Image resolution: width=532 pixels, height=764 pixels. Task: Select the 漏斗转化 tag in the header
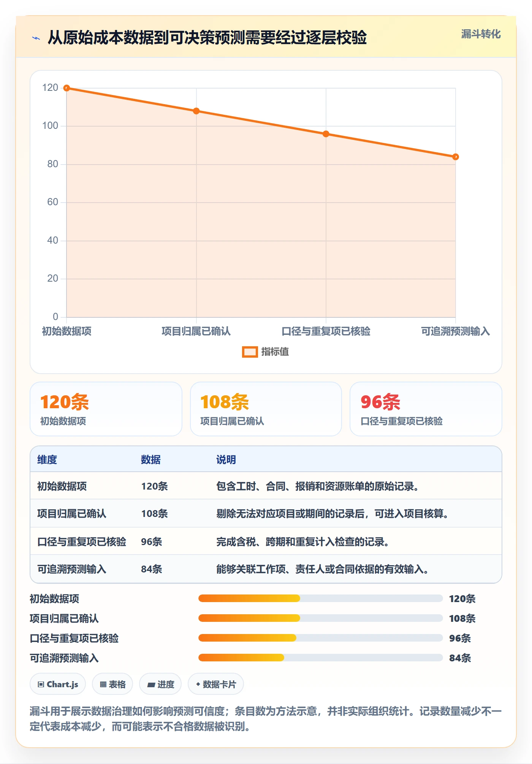(481, 34)
